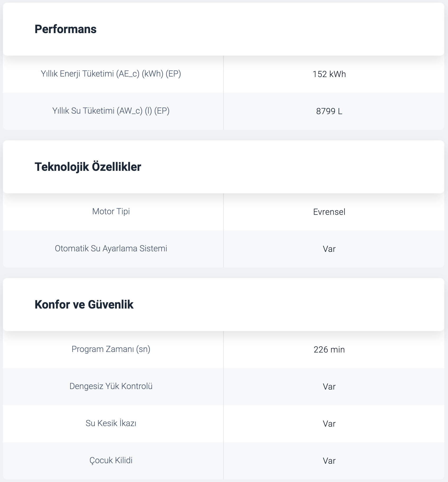Click the Dengesiz Yük Kontrolü label

pos(111,386)
